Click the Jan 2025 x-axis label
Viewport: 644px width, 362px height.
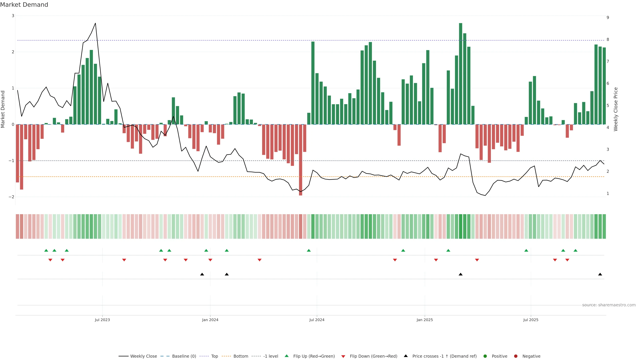click(424, 320)
